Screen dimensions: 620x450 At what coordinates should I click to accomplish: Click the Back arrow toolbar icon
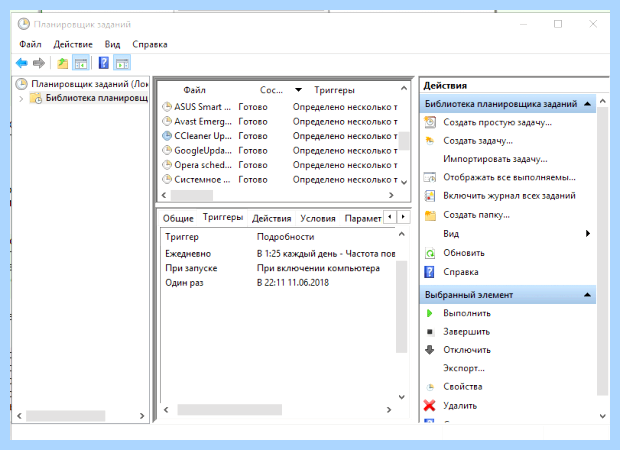pos(22,63)
